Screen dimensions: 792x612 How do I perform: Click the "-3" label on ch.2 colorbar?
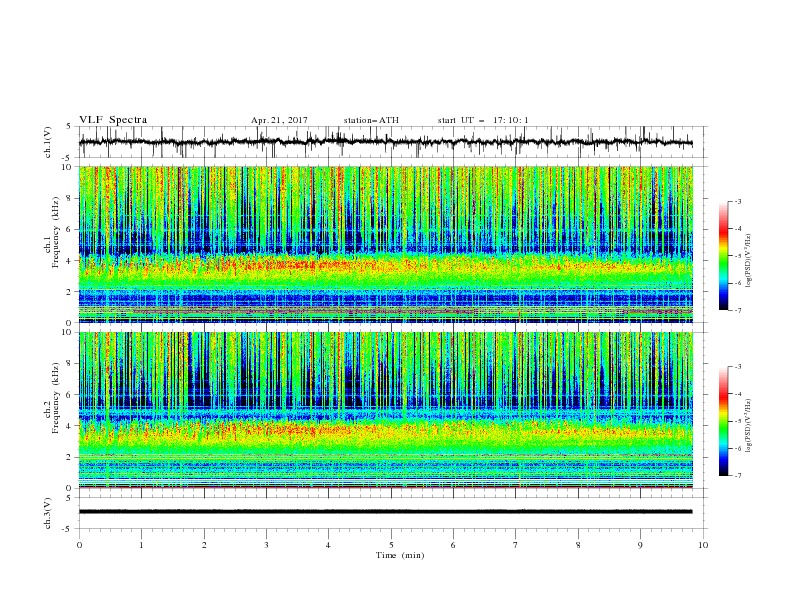(738, 367)
